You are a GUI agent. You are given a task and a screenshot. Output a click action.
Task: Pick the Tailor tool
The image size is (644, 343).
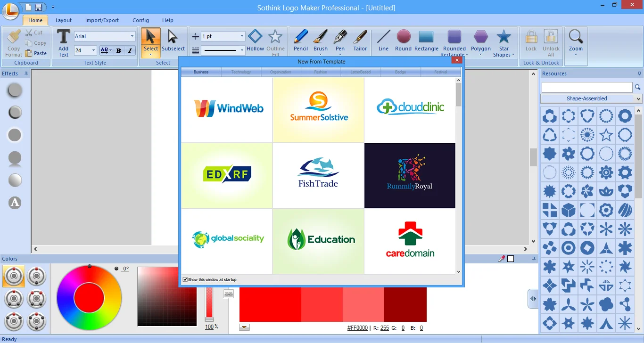click(360, 41)
